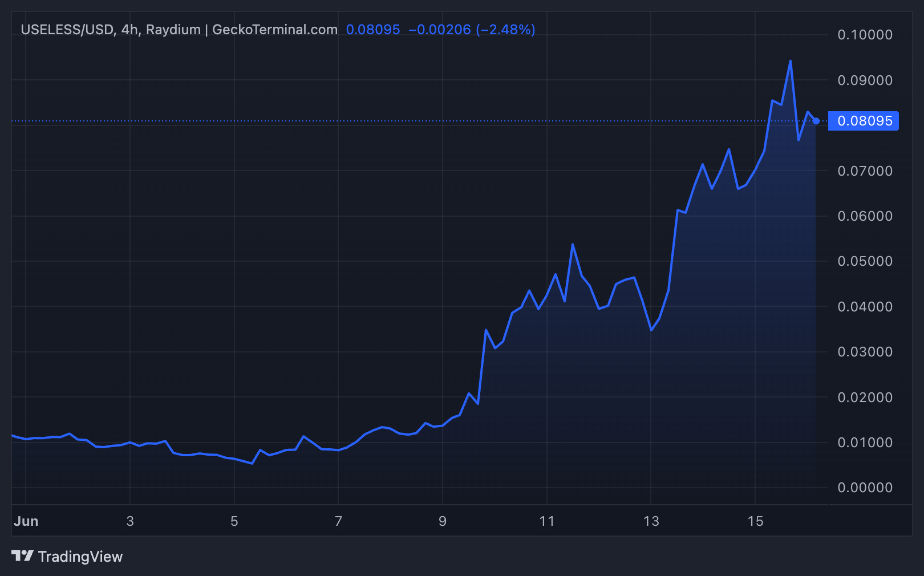Select the 0.00000 axis value

(865, 487)
